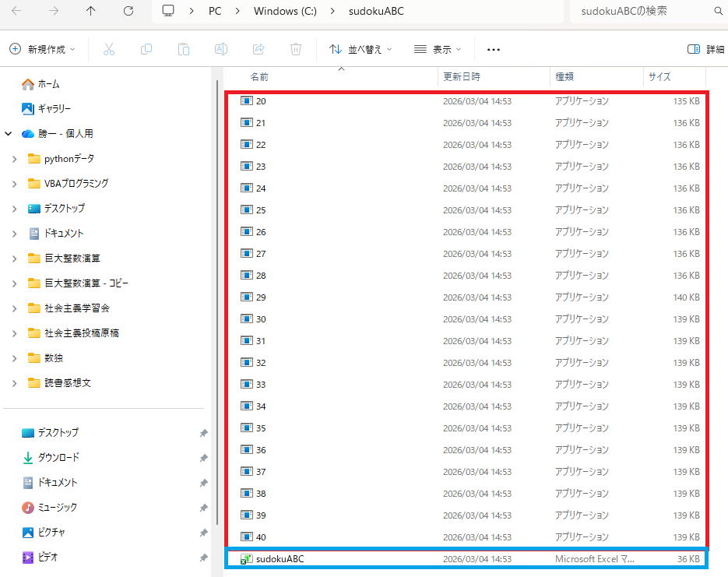Viewport: 728px width, 577px height.
Task: Open the three-dot more options menu
Action: 493,49
